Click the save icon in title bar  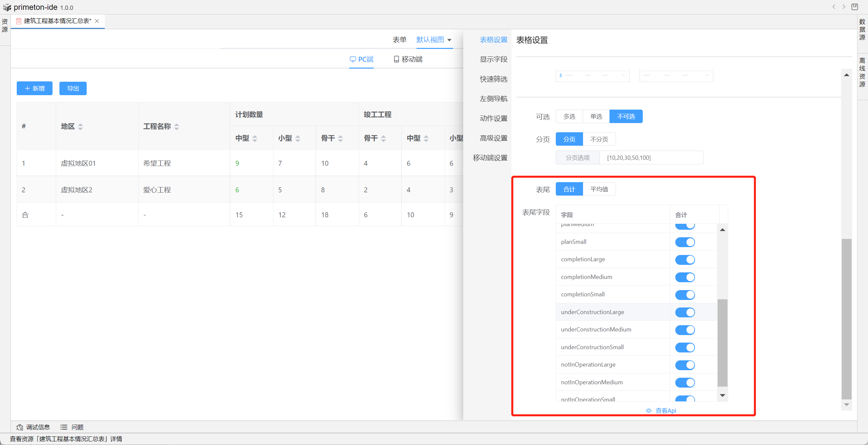click(x=855, y=7)
